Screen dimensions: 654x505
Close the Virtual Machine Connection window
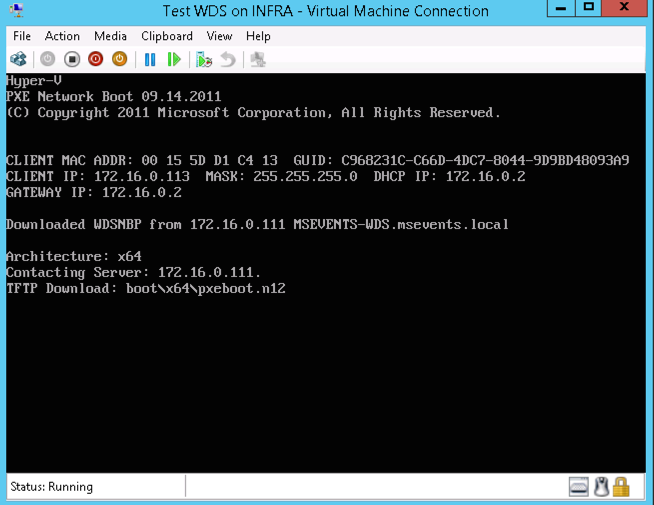click(624, 8)
